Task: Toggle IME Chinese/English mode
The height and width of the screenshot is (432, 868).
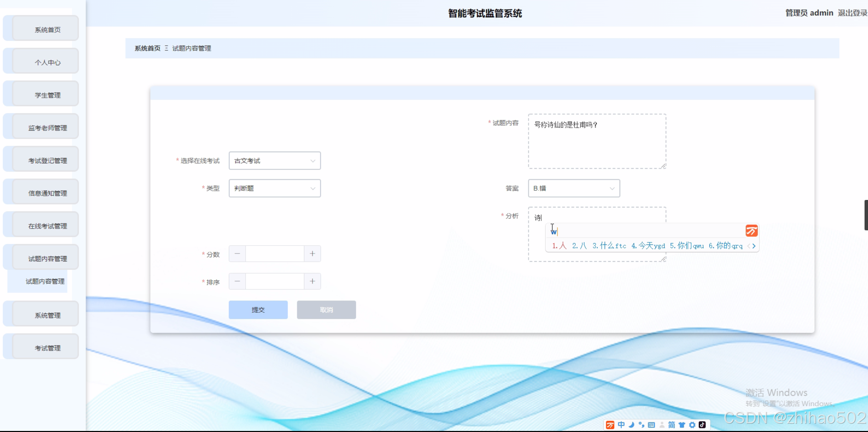Action: 621,425
